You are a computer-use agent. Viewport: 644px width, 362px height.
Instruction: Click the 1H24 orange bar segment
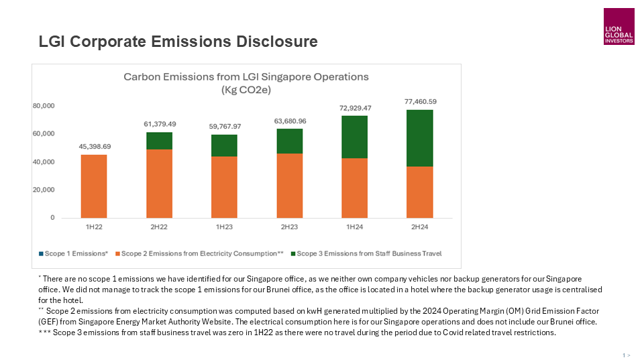tap(354, 188)
